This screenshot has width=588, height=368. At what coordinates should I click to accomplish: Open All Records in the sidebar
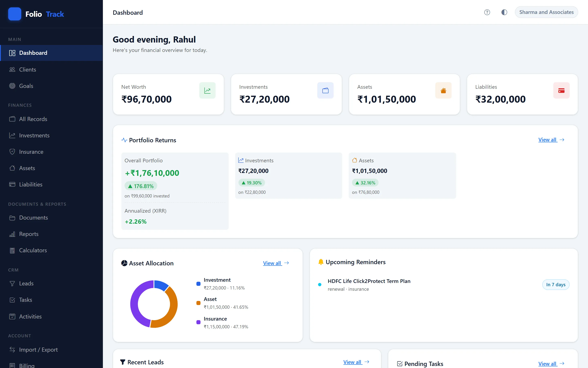(51, 119)
